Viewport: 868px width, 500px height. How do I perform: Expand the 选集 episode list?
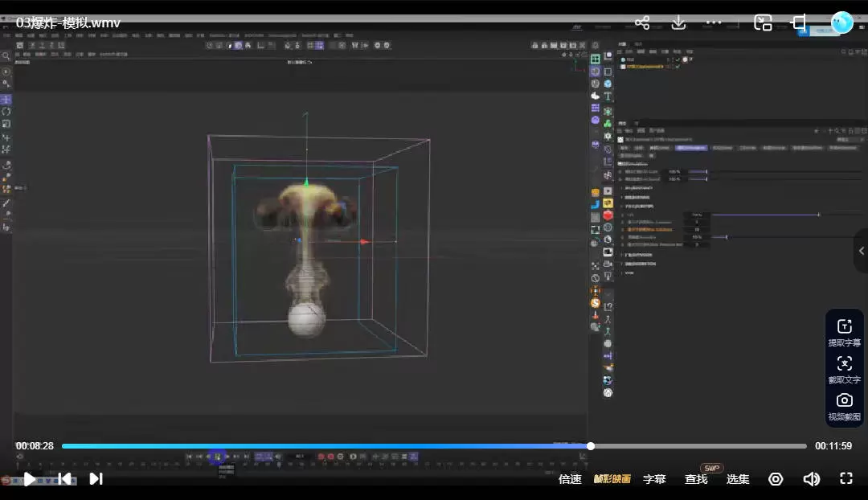(x=738, y=479)
